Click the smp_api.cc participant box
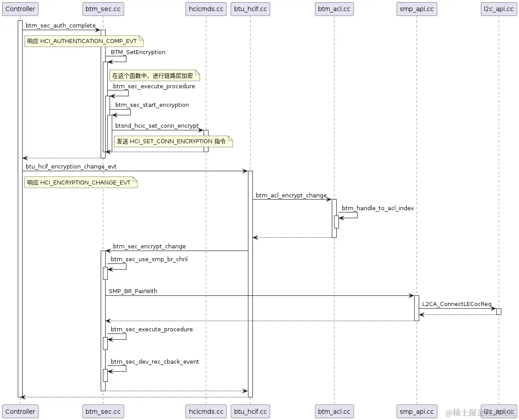 click(416, 8)
